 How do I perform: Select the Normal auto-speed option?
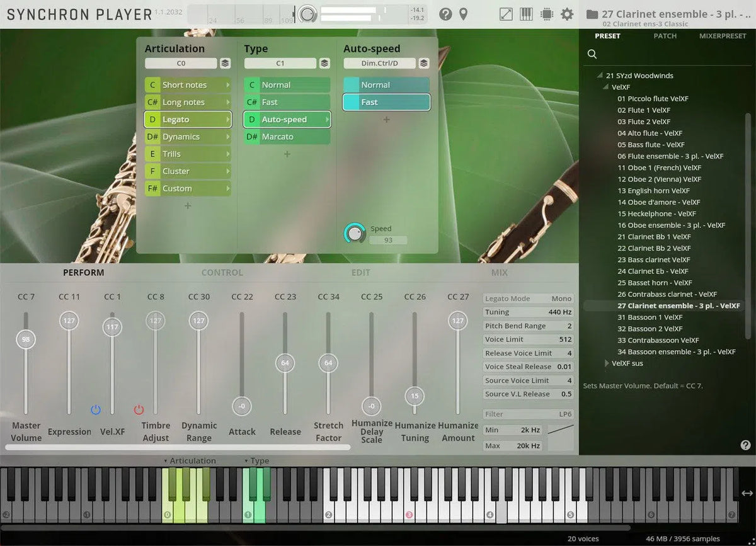click(386, 85)
